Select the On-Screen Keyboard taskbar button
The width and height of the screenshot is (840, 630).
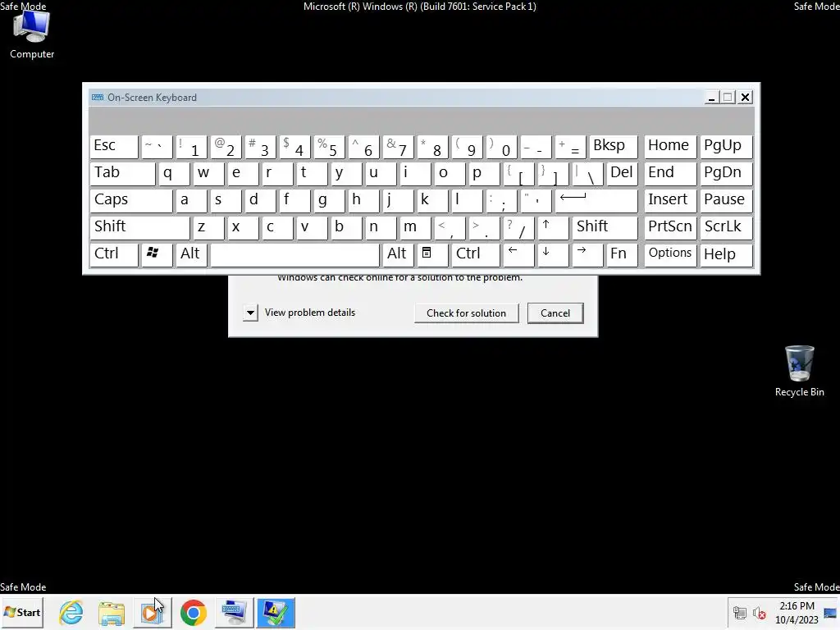point(234,612)
